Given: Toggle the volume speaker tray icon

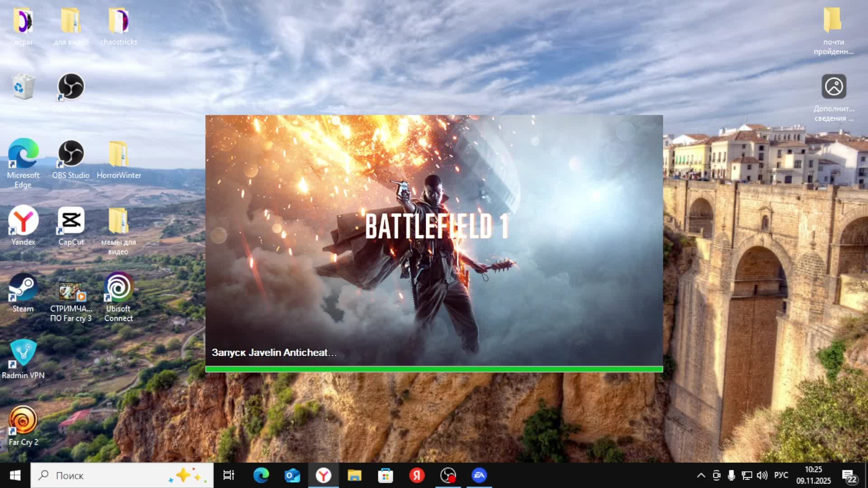Looking at the screenshot, I should tap(762, 475).
